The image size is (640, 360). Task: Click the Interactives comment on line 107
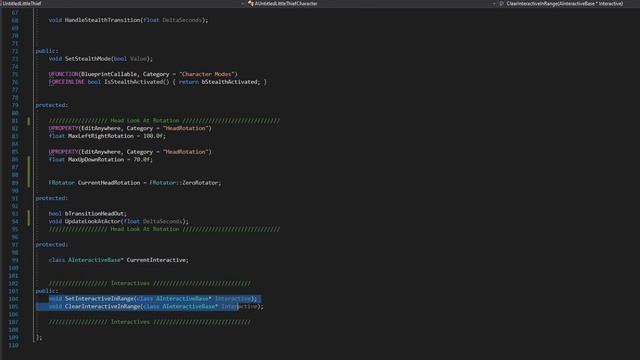[x=150, y=322]
